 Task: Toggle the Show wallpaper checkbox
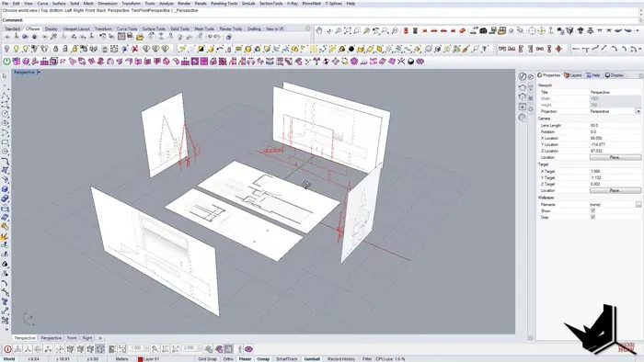pyautogui.click(x=592, y=210)
